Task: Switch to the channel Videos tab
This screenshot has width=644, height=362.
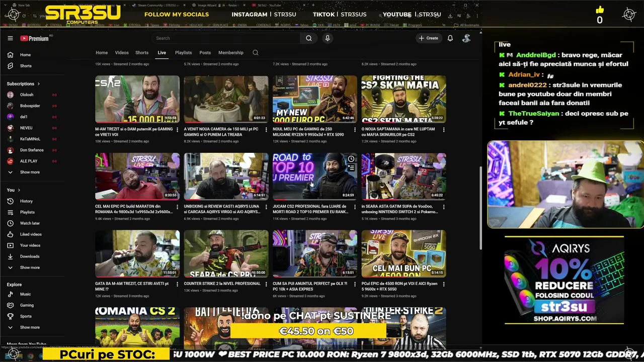Action: pyautogui.click(x=122, y=53)
